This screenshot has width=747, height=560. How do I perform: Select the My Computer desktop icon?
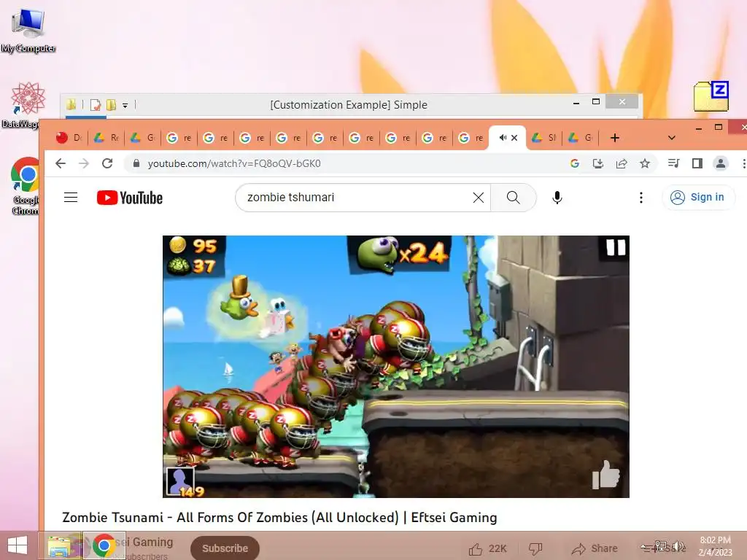pos(28,30)
